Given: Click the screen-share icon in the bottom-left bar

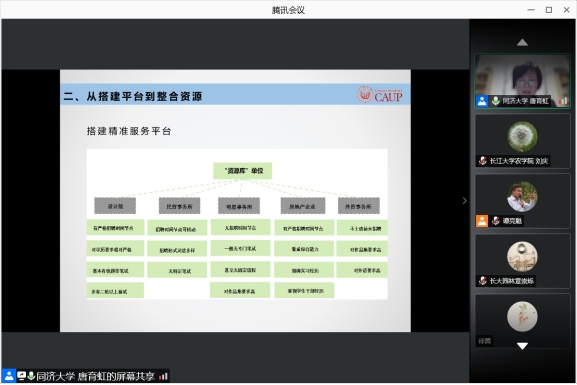Looking at the screenshot, I should pos(21,376).
